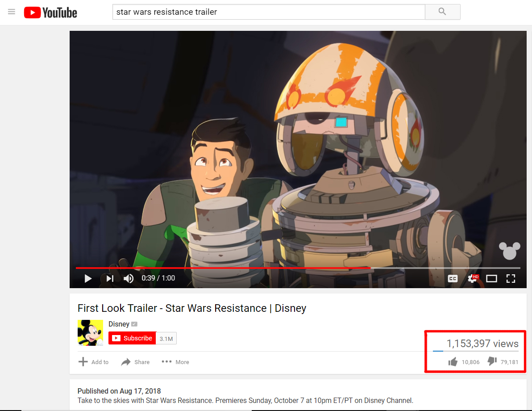Toggle closed captions

pyautogui.click(x=453, y=279)
